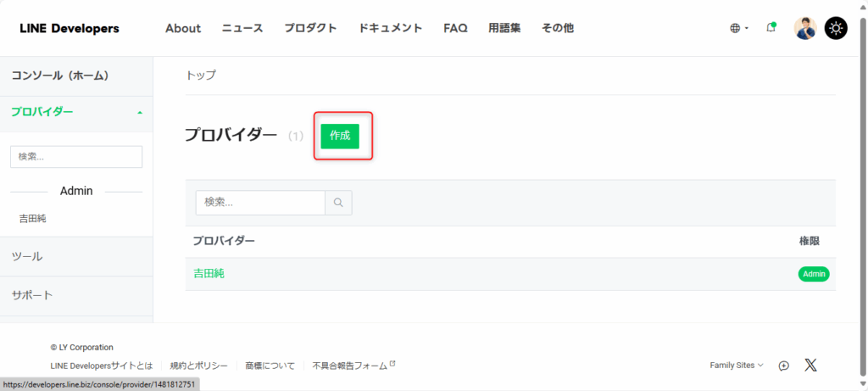Viewport: 868px width, 391px height.
Task: Click the magnifier search button in provider list
Action: click(x=338, y=203)
